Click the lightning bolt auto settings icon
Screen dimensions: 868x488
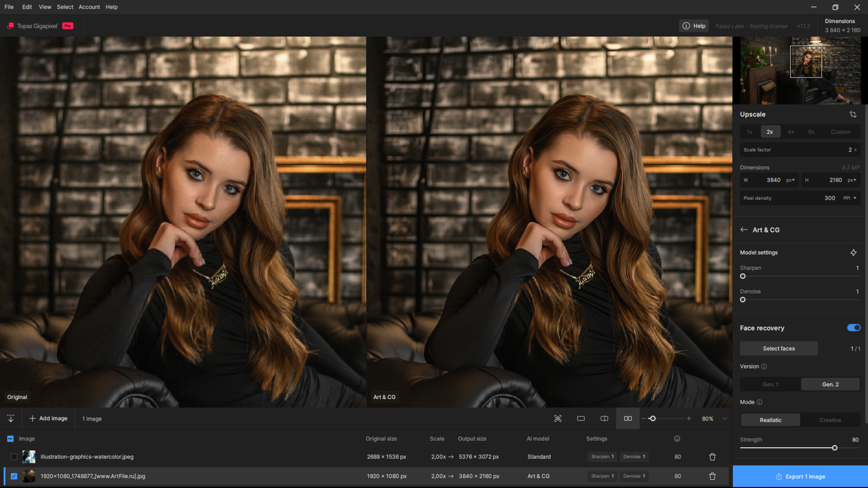click(x=853, y=253)
